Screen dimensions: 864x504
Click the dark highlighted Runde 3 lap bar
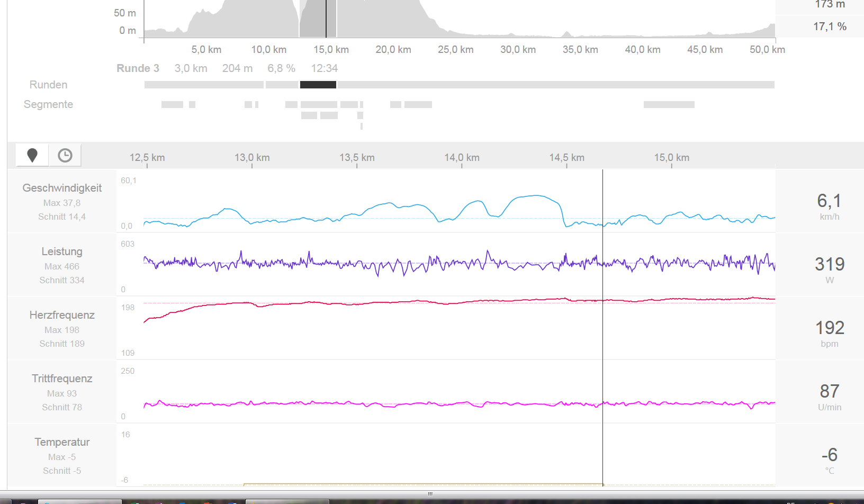[318, 85]
